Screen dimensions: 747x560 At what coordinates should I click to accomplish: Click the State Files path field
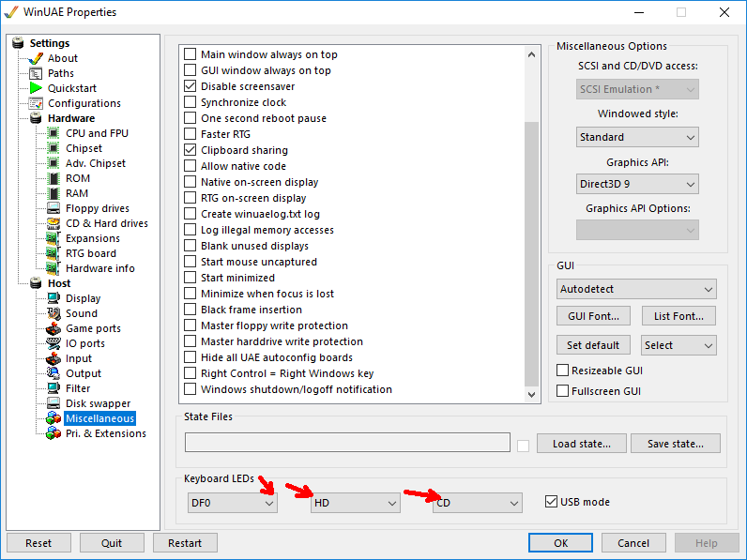pos(348,443)
